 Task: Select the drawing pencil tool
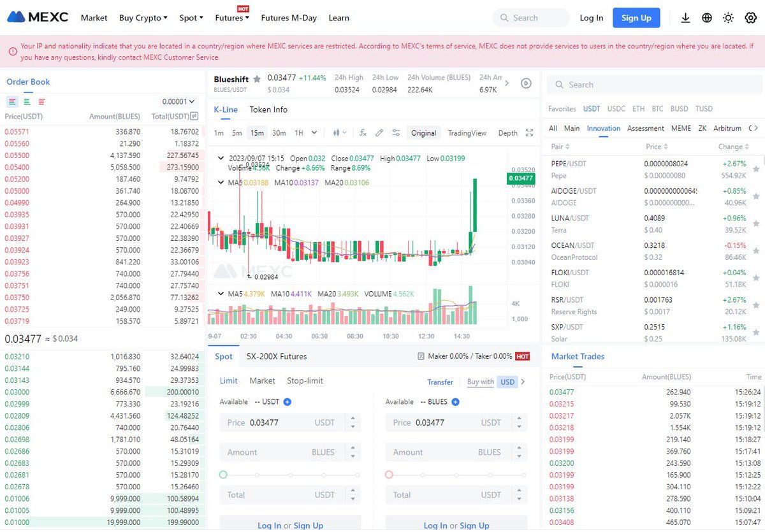coord(379,133)
